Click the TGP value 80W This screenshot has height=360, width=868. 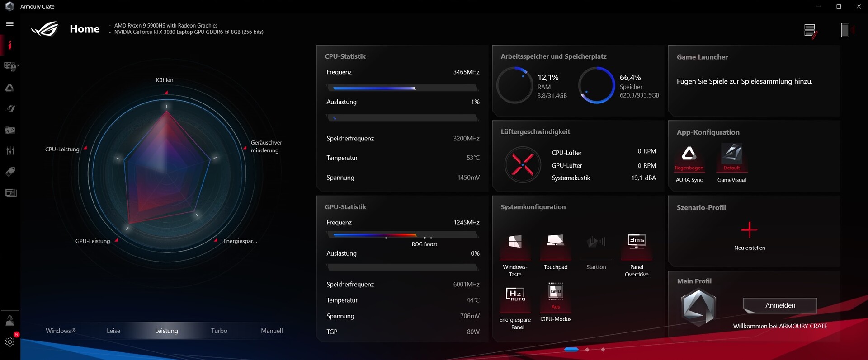(x=473, y=332)
